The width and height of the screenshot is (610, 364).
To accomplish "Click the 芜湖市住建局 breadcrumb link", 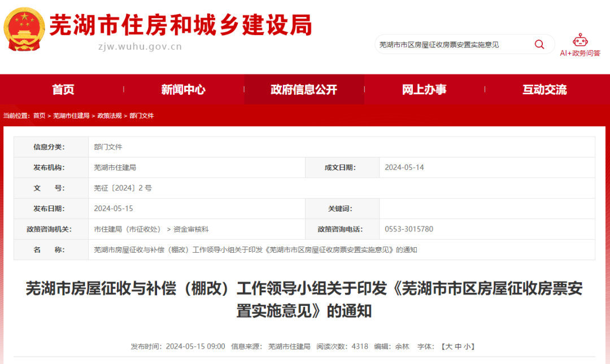I will pyautogui.click(x=71, y=116).
